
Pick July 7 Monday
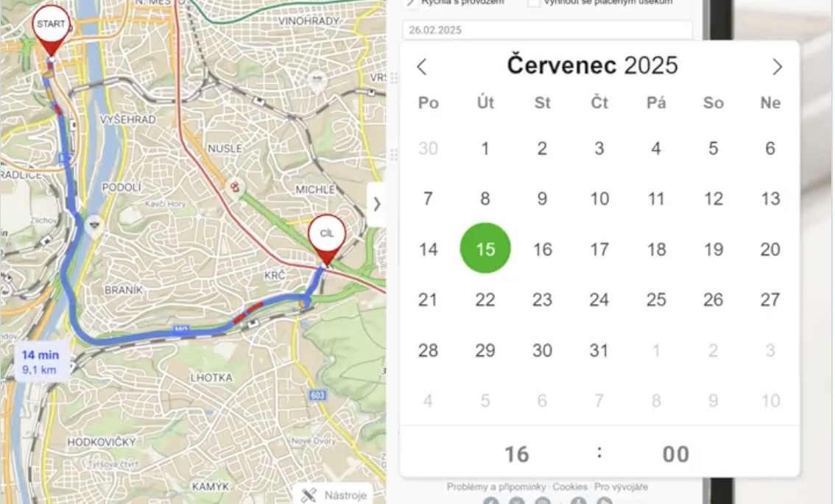click(428, 199)
